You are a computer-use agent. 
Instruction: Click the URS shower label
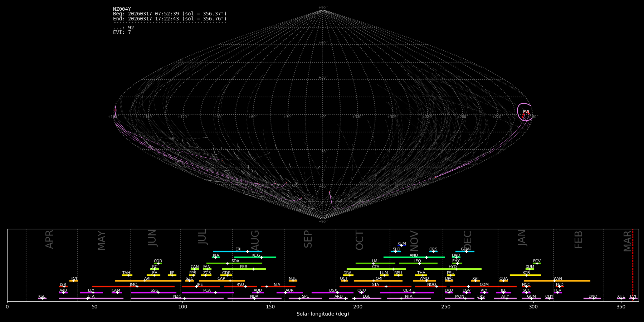click(480, 297)
